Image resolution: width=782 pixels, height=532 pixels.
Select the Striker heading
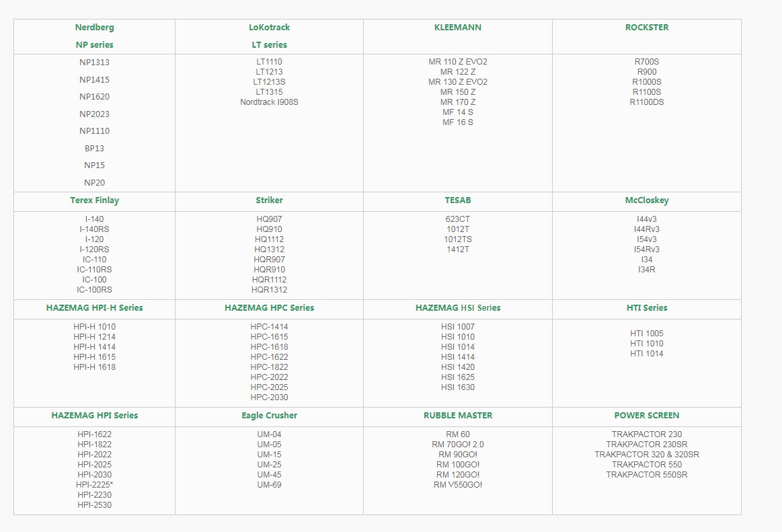pyautogui.click(x=270, y=200)
